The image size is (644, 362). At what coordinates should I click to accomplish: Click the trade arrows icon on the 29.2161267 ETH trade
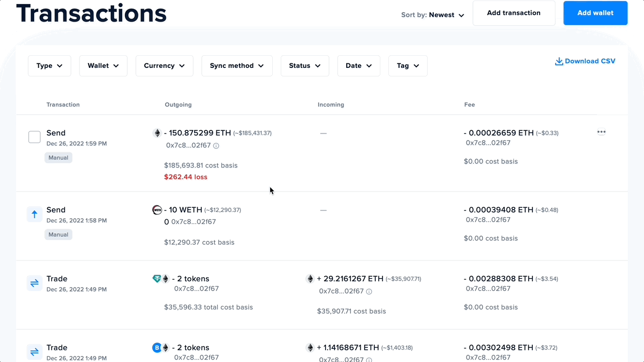pyautogui.click(x=34, y=283)
